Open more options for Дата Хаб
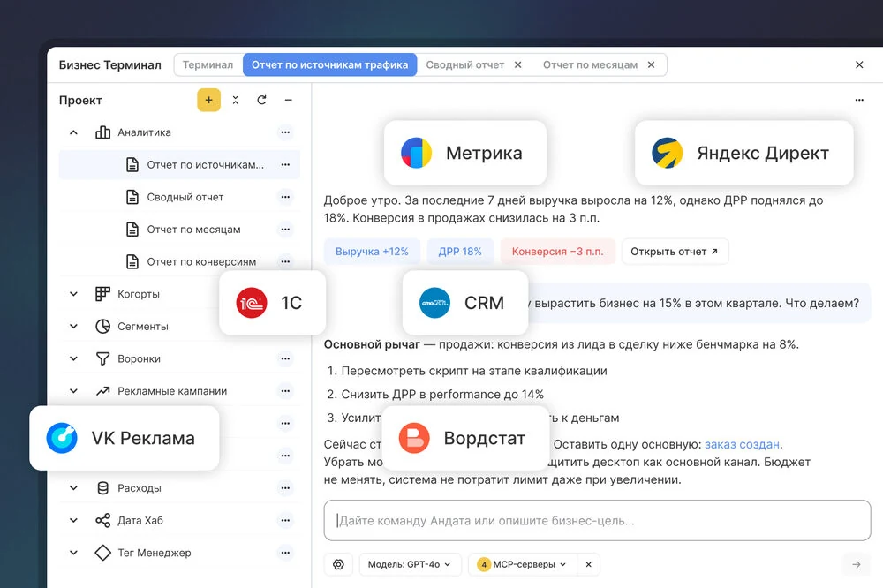 coord(285,520)
